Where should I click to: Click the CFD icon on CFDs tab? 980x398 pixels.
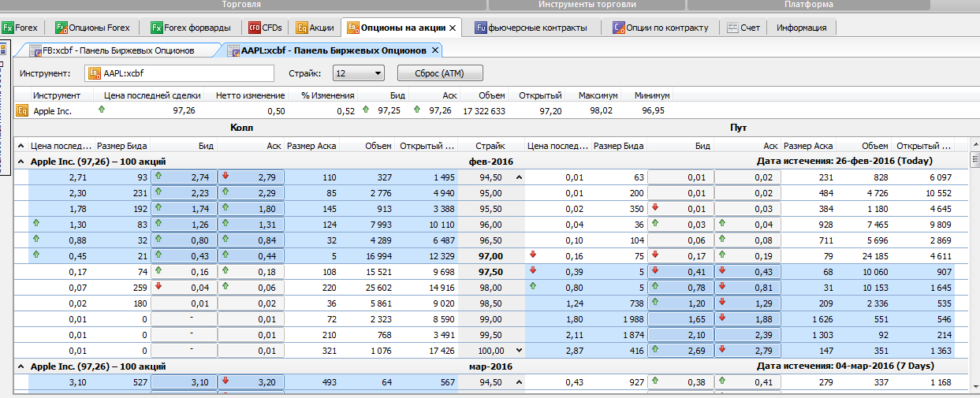click(254, 28)
